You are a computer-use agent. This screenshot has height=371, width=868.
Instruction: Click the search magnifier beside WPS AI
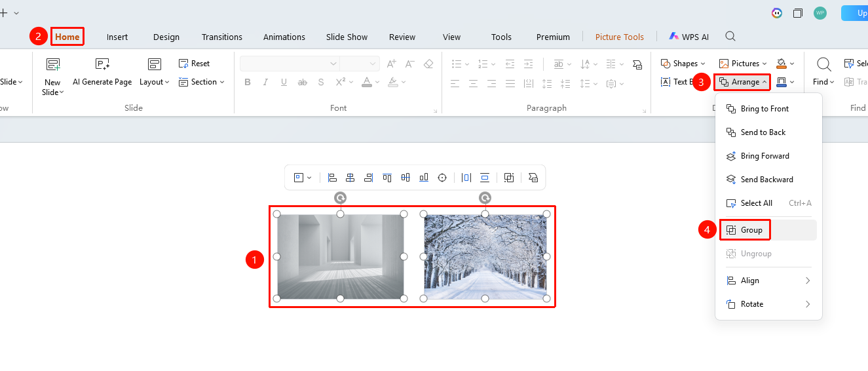(730, 37)
